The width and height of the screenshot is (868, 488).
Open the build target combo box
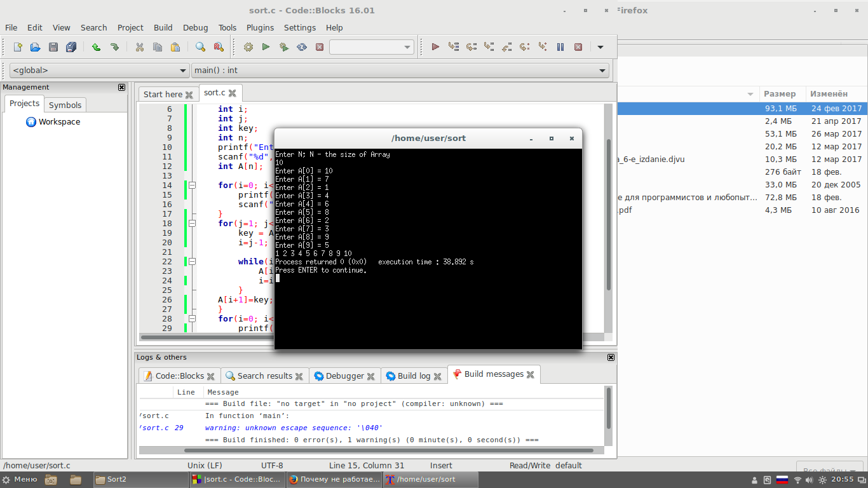click(x=372, y=47)
